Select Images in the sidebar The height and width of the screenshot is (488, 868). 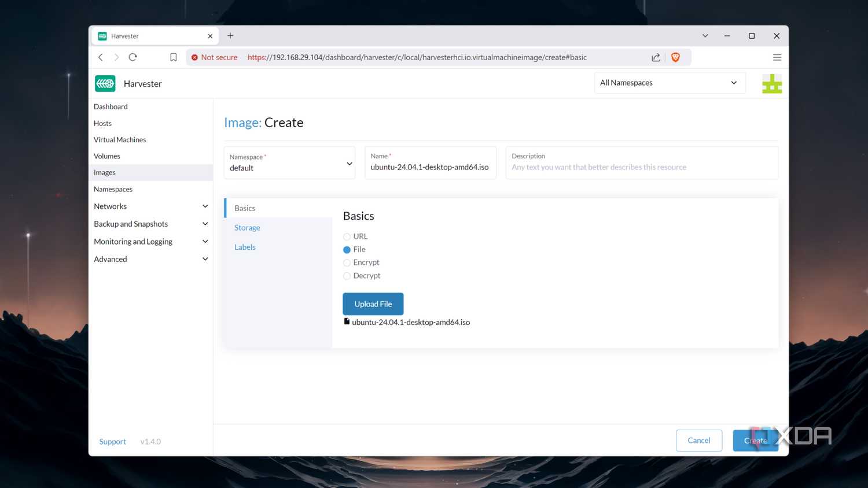(x=150, y=172)
